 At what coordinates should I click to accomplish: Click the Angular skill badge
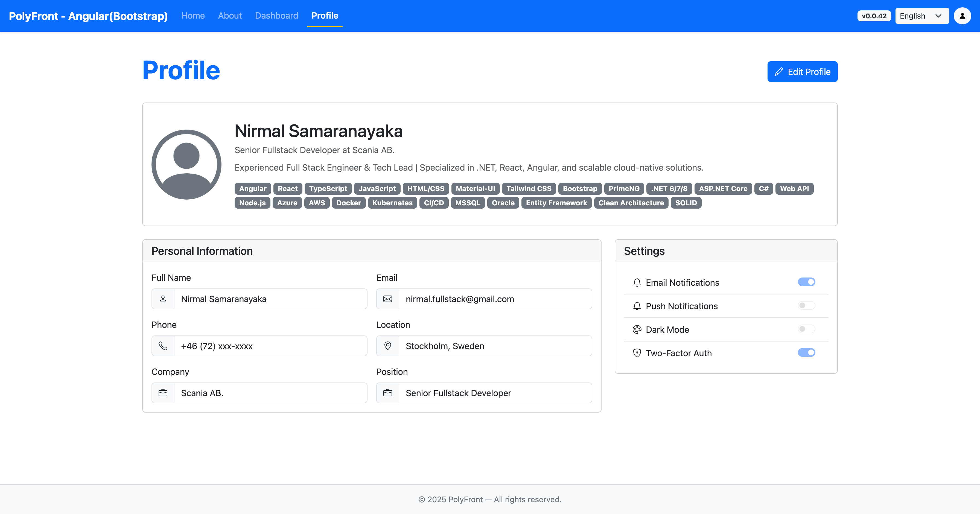tap(253, 188)
